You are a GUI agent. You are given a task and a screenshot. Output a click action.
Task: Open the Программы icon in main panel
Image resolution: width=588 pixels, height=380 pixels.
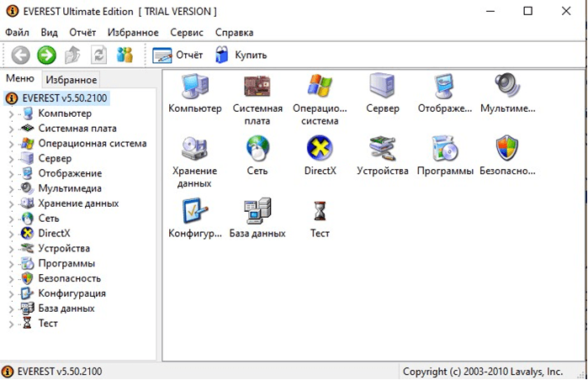pos(444,149)
